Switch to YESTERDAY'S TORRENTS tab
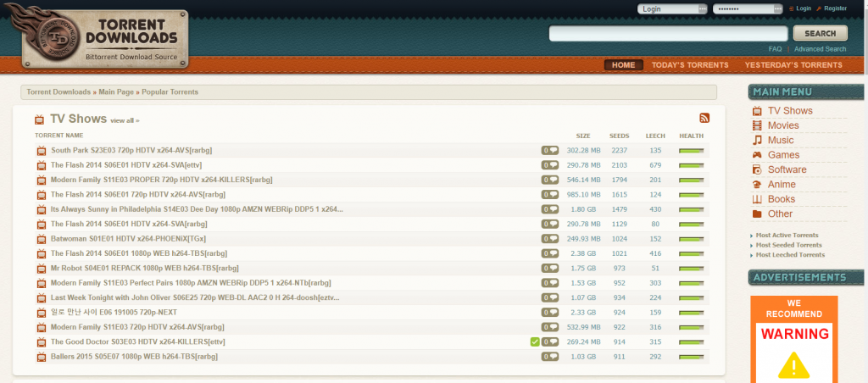868x383 pixels. click(793, 64)
